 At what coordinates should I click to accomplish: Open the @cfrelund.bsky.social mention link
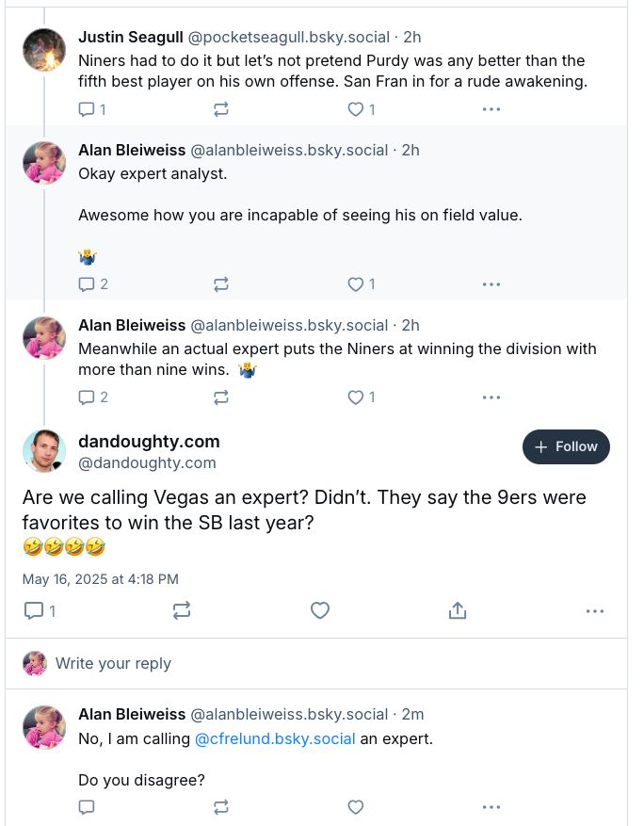click(x=275, y=738)
